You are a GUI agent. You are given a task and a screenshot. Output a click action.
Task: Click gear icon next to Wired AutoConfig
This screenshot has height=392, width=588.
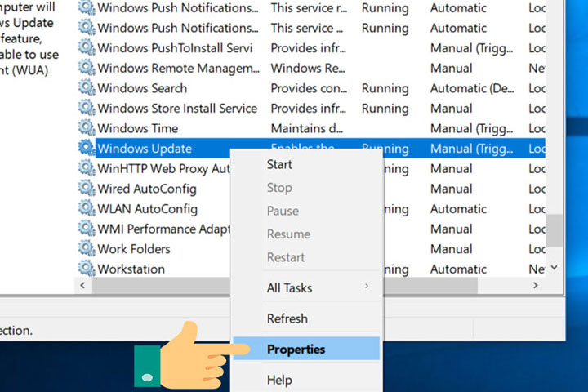[87, 188]
